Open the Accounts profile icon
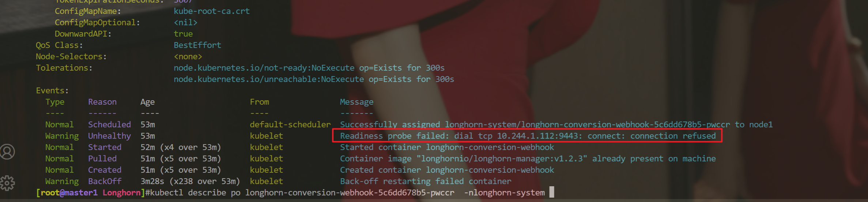Screen dimensions: 868x202 click(7, 152)
